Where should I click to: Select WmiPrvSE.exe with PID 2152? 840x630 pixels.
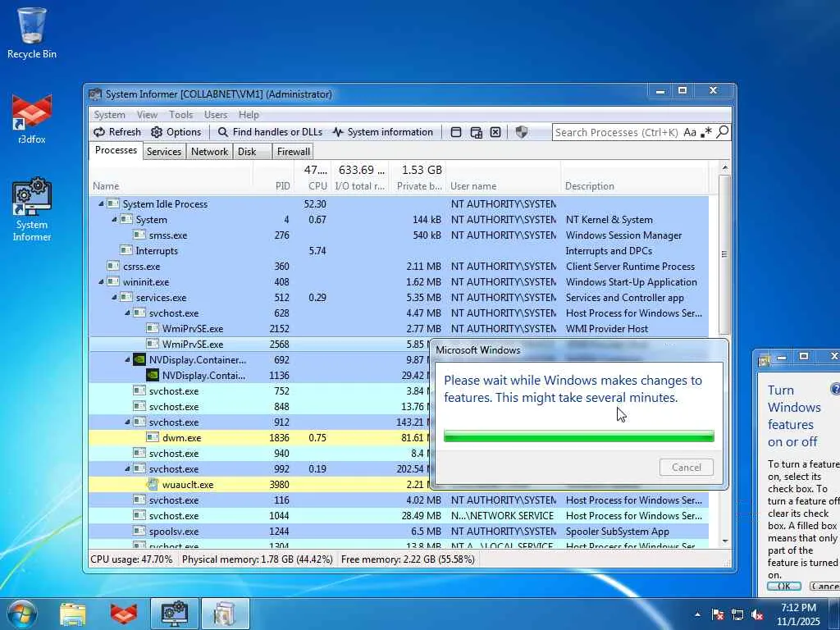pyautogui.click(x=399, y=329)
